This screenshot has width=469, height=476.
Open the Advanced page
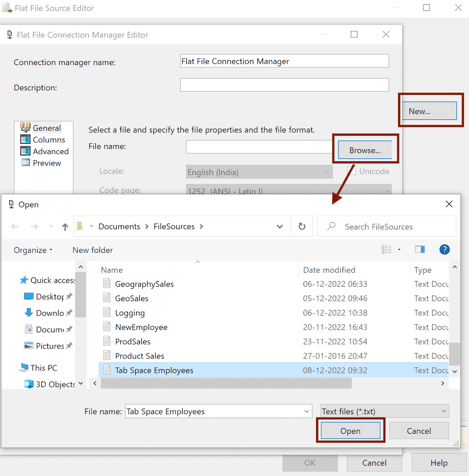click(x=50, y=151)
